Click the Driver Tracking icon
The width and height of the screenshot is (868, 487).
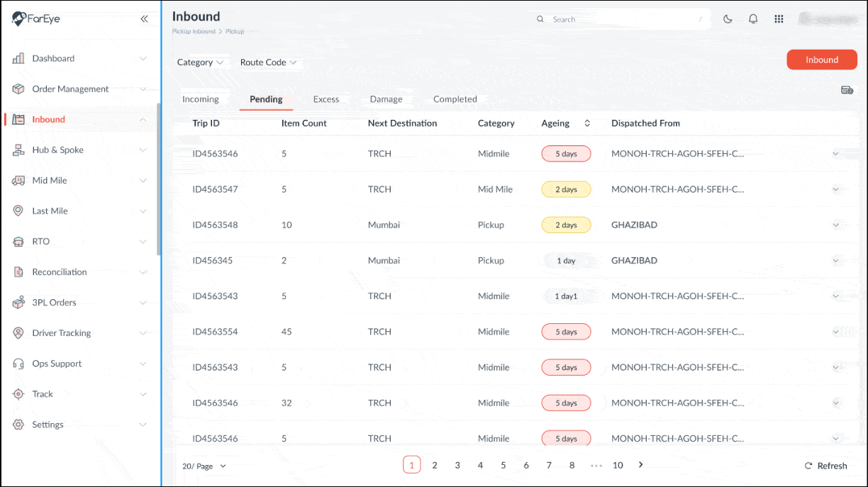(18, 332)
